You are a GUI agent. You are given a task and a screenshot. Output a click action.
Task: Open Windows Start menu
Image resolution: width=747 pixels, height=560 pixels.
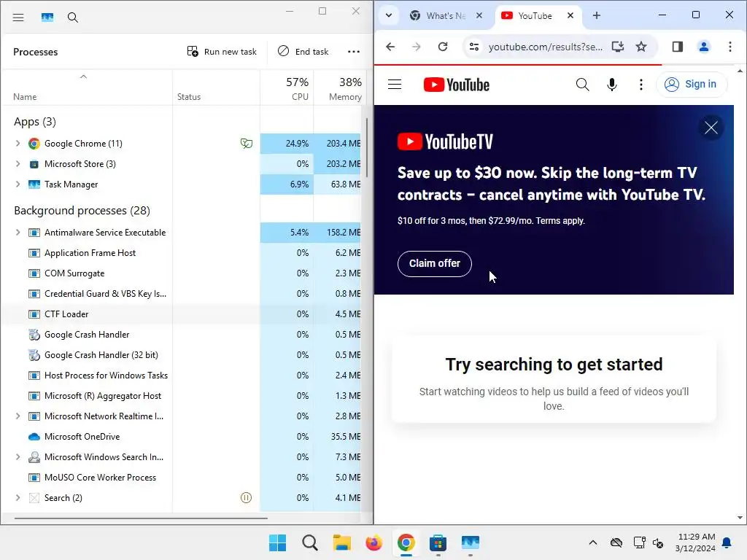(277, 542)
